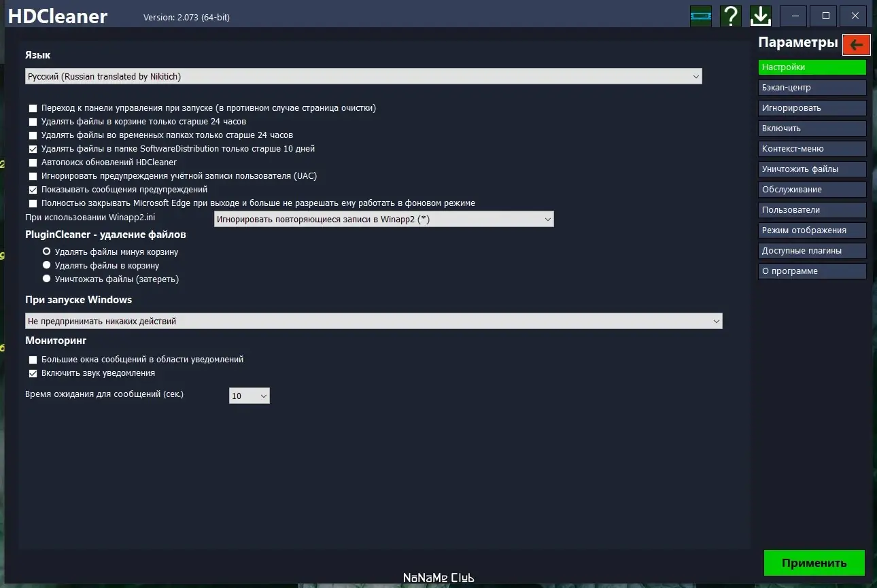Image resolution: width=877 pixels, height=588 pixels.
Task: Uncheck 'Показывать сообщения предупреждений'
Action: (33, 190)
